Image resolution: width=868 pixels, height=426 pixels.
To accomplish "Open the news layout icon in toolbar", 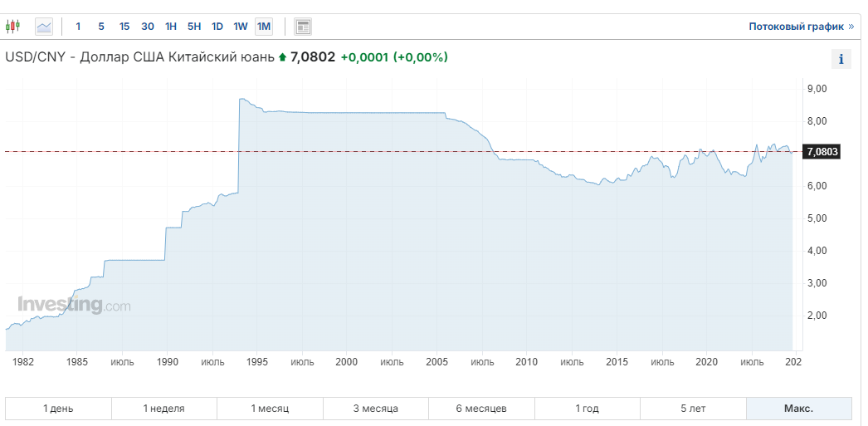I will click(x=303, y=27).
